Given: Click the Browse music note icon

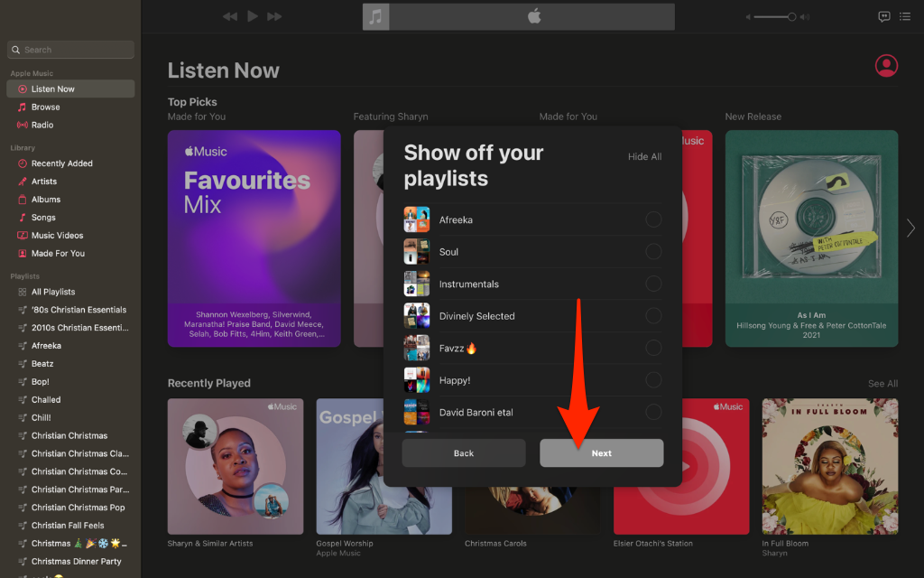Looking at the screenshot, I should 23,107.
